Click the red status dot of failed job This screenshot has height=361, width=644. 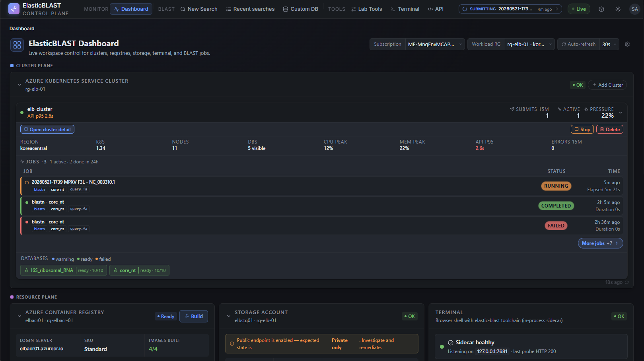pos(27,222)
